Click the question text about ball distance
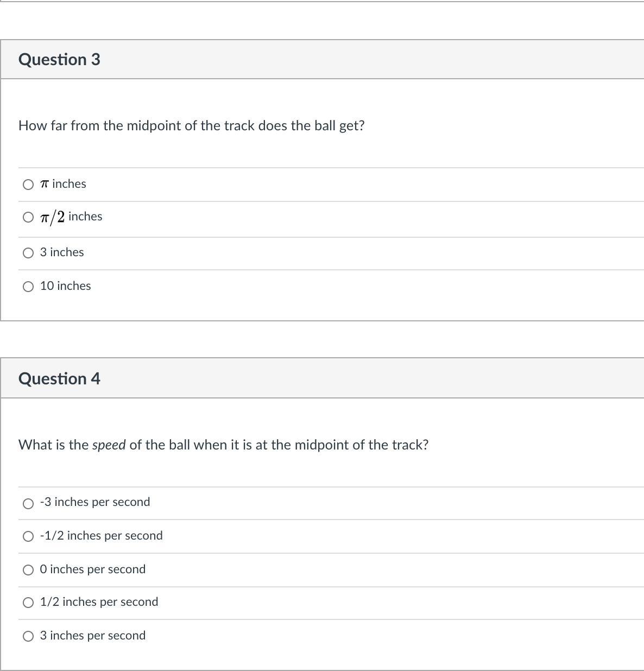644x671 pixels. coord(191,125)
